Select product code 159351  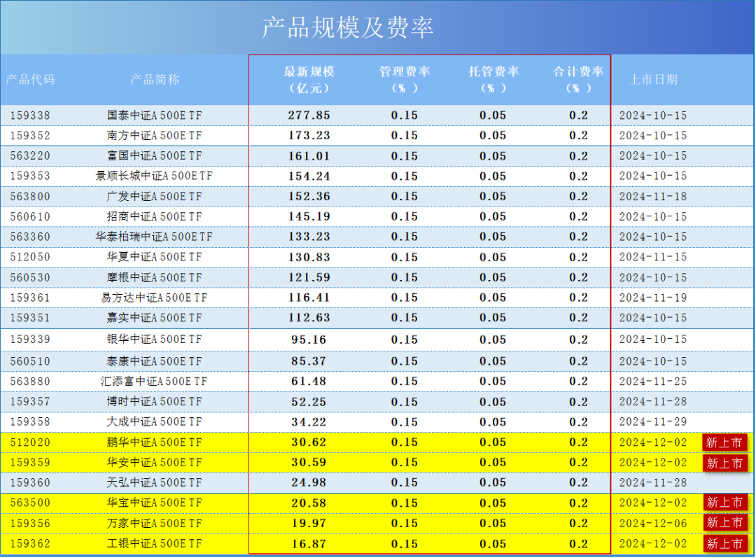point(30,318)
